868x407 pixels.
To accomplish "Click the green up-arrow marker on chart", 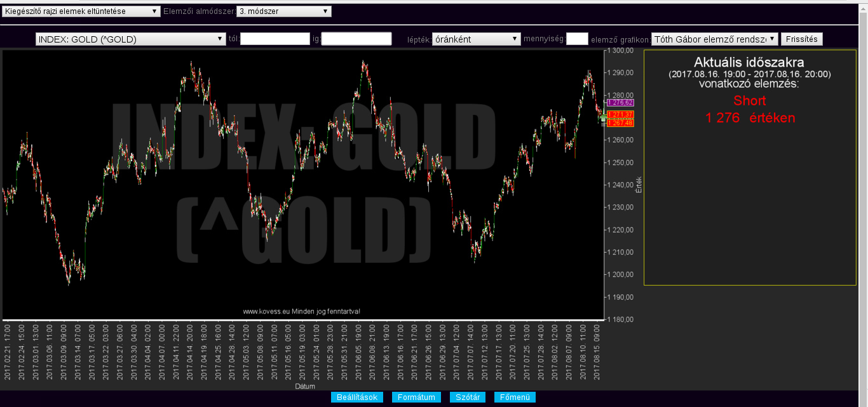I will (603, 118).
